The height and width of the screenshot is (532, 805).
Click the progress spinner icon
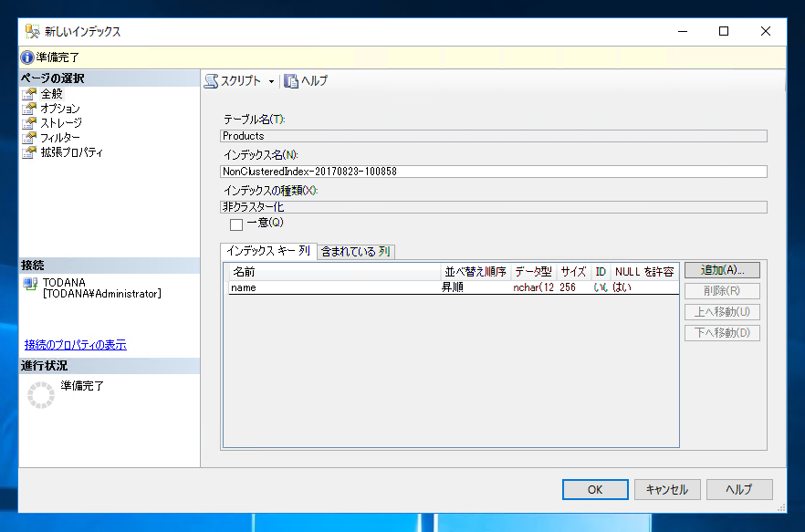coord(40,395)
